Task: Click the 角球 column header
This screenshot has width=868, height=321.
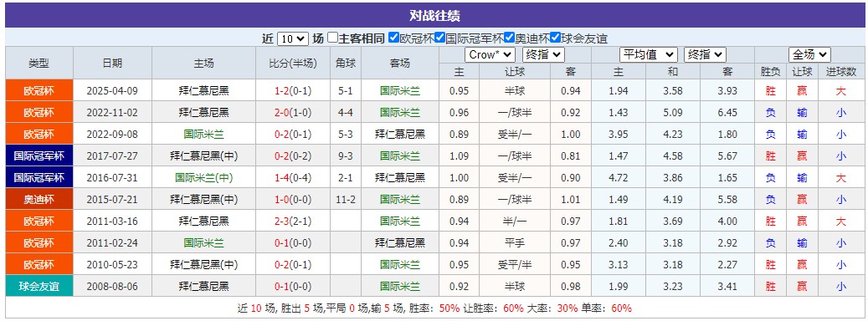Action: point(346,63)
